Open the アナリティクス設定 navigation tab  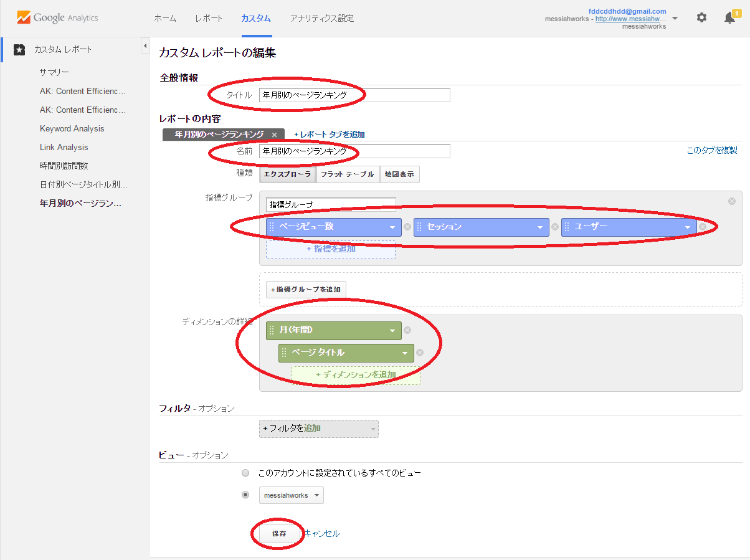click(x=321, y=19)
